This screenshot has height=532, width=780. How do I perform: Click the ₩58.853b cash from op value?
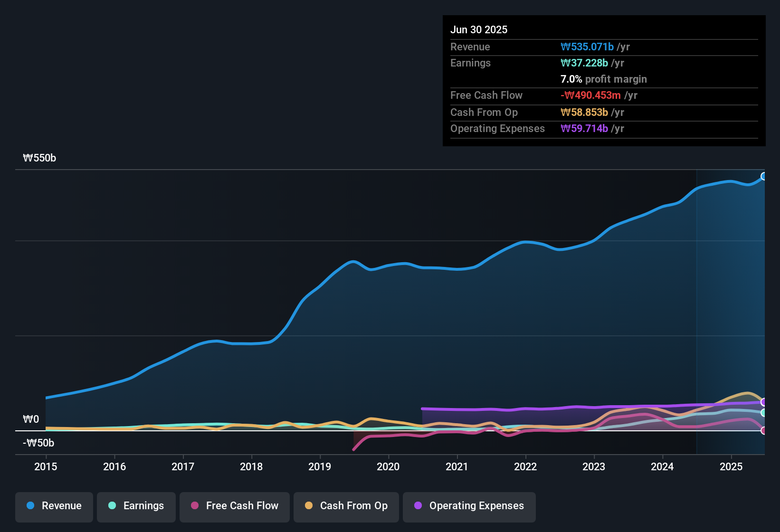pos(584,113)
